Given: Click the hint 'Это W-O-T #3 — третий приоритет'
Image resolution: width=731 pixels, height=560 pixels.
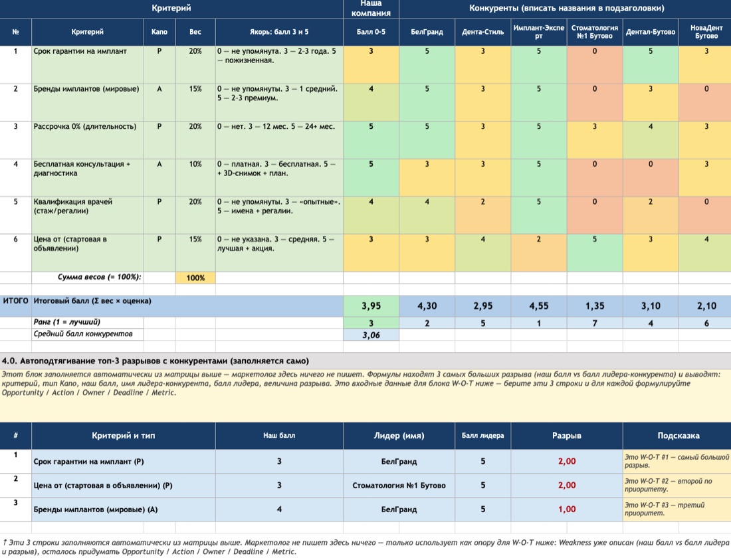Looking at the screenshot, I should pyautogui.click(x=677, y=510).
